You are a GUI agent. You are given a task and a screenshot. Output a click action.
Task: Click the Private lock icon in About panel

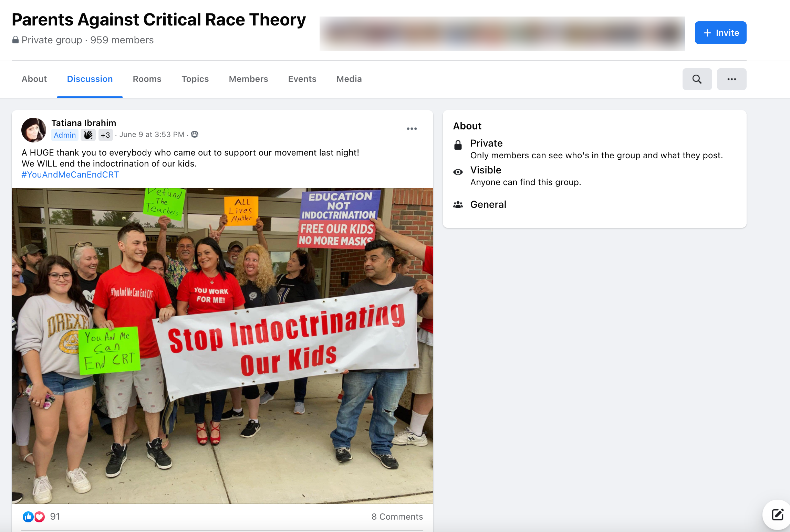[458, 144]
